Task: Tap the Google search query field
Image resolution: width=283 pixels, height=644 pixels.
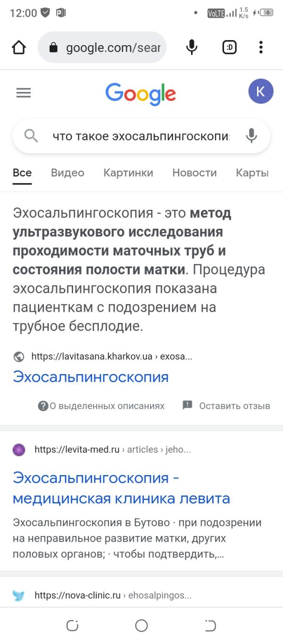Action: point(141,136)
